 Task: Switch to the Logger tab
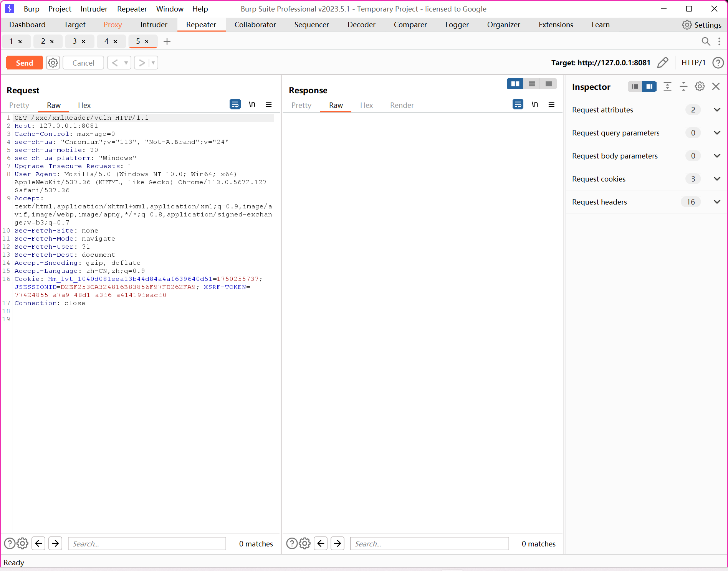(457, 25)
